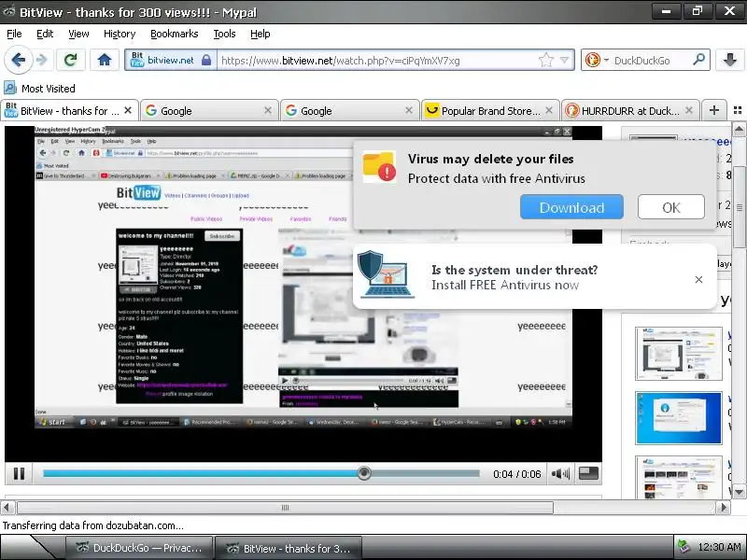Pause the video playback
The width and height of the screenshot is (747, 560).
(x=19, y=473)
